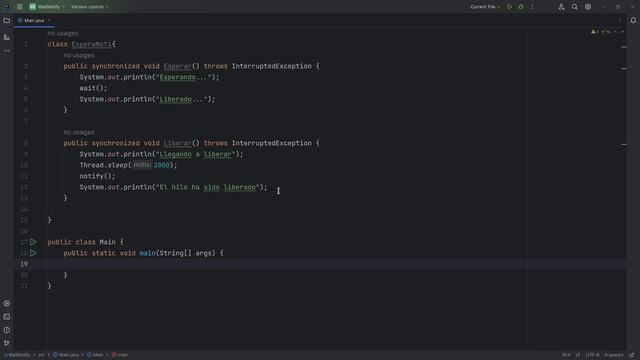
Task: Click 'no usages' hint above Esperar method
Action: tap(79, 55)
